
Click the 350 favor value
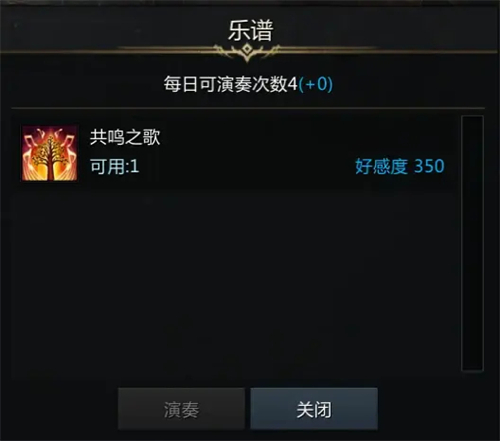coord(429,166)
